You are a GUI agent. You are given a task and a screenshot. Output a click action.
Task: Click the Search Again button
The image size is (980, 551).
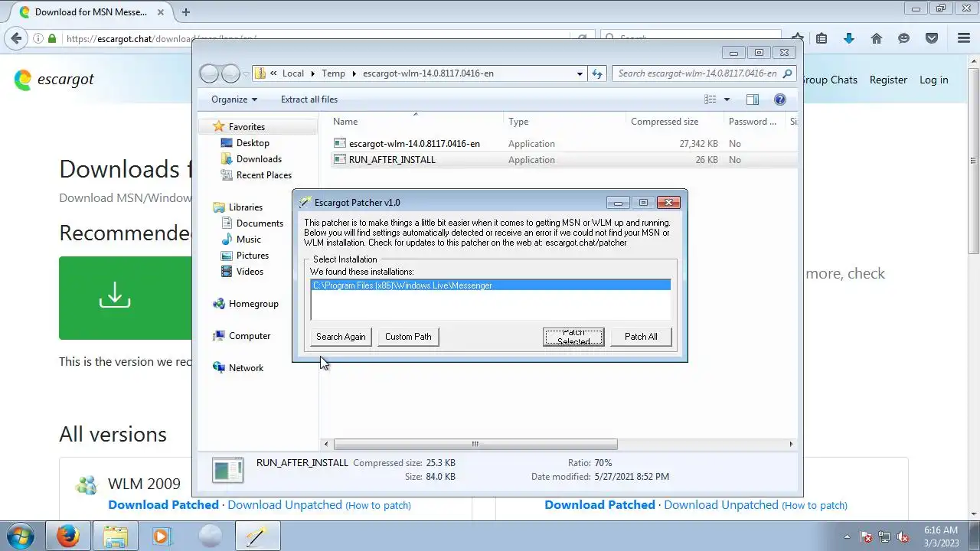341,337
